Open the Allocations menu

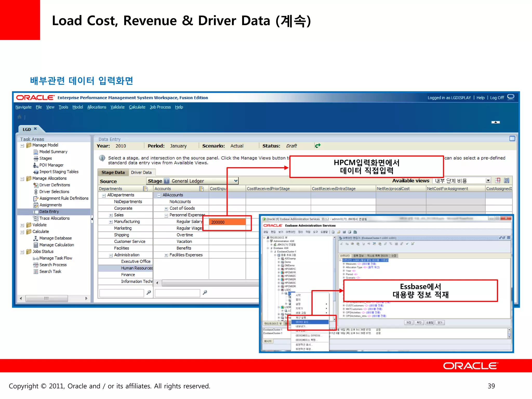tap(97, 107)
